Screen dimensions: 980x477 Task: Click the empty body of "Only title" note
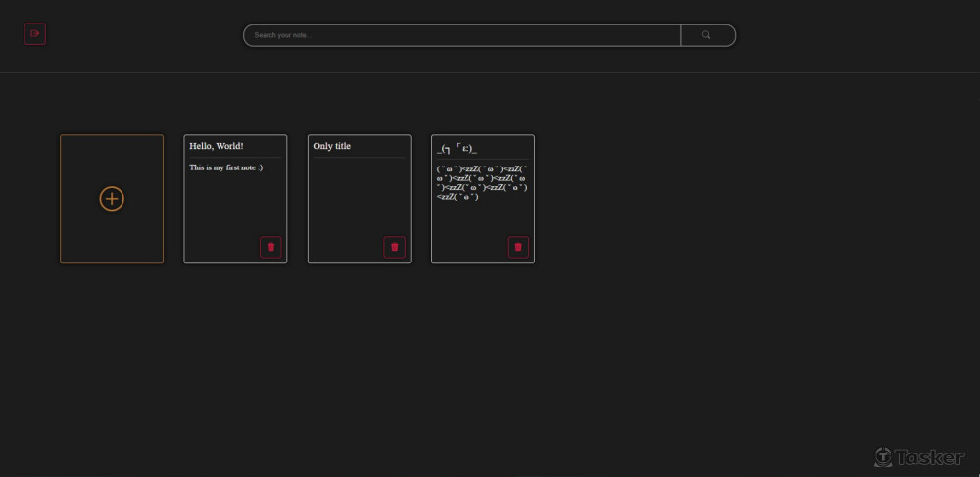tap(359, 196)
